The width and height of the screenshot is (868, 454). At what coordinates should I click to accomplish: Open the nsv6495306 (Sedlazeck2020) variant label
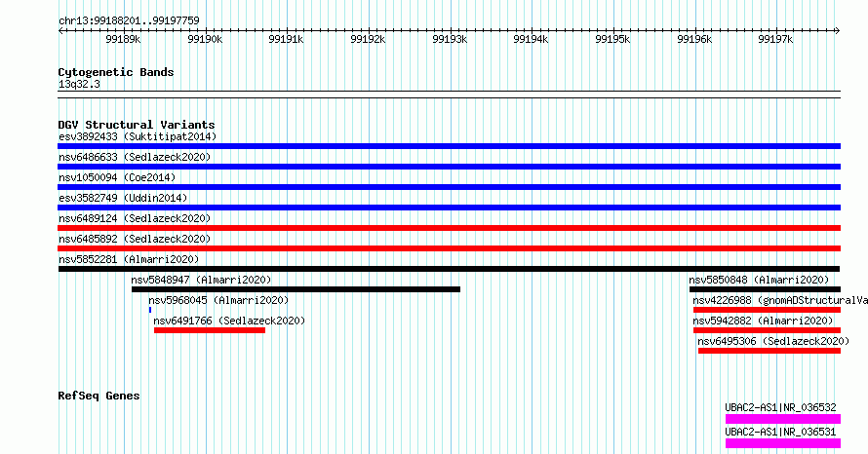pyautogui.click(x=773, y=341)
